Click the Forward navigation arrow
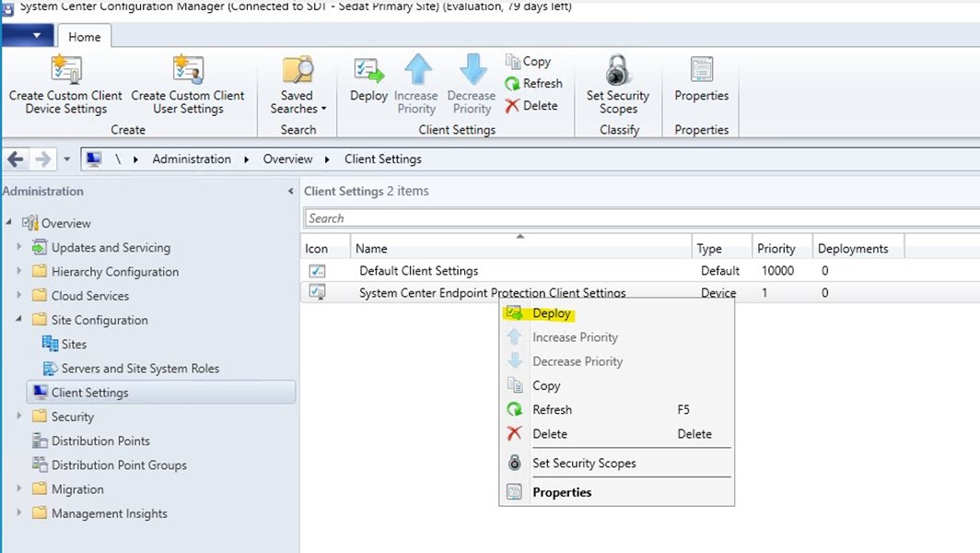Viewport: 980px width, 553px height. point(42,159)
